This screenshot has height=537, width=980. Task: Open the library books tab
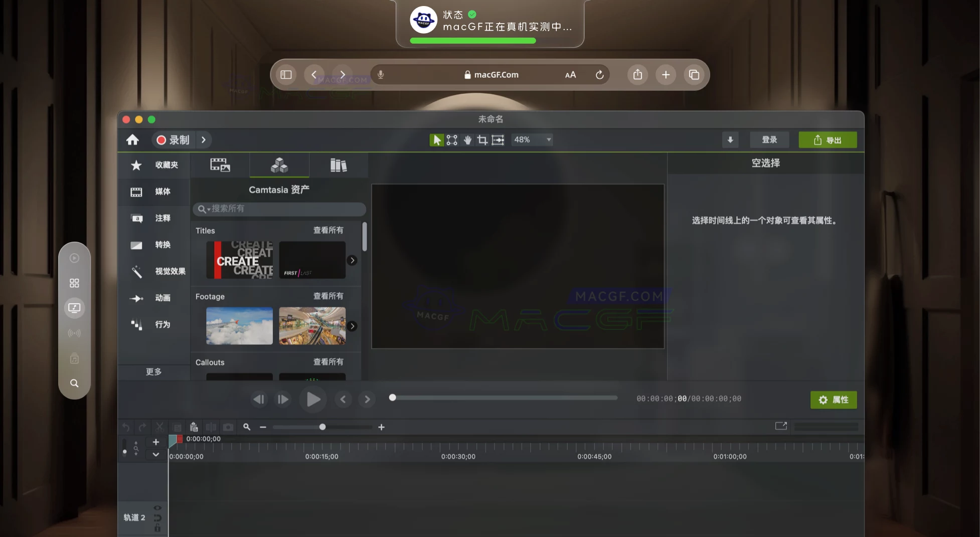pos(339,165)
